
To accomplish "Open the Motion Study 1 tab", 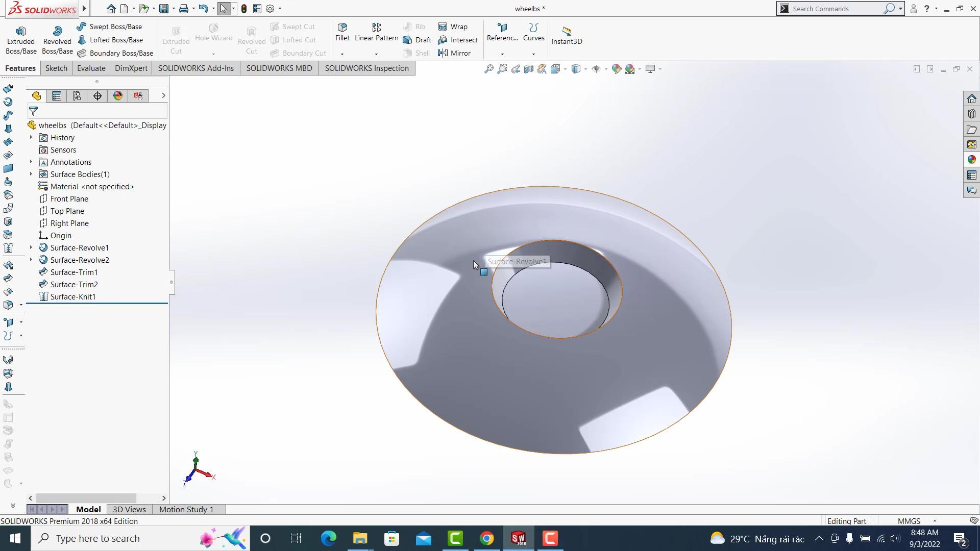I will [x=186, y=509].
